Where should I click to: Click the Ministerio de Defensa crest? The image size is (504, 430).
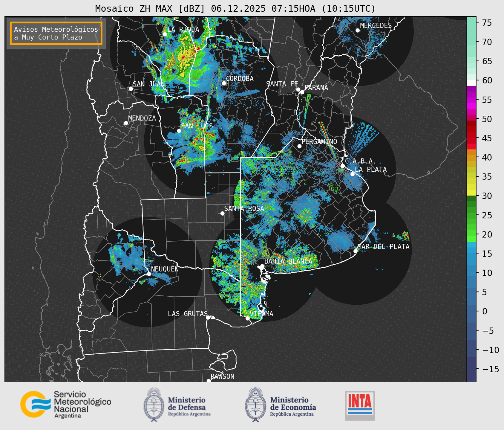[x=154, y=405]
